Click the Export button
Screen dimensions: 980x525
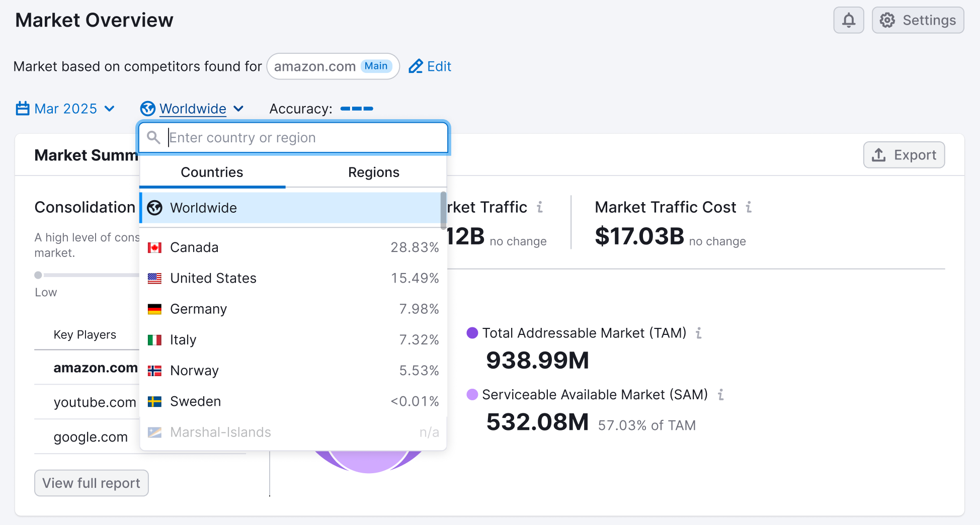point(904,155)
